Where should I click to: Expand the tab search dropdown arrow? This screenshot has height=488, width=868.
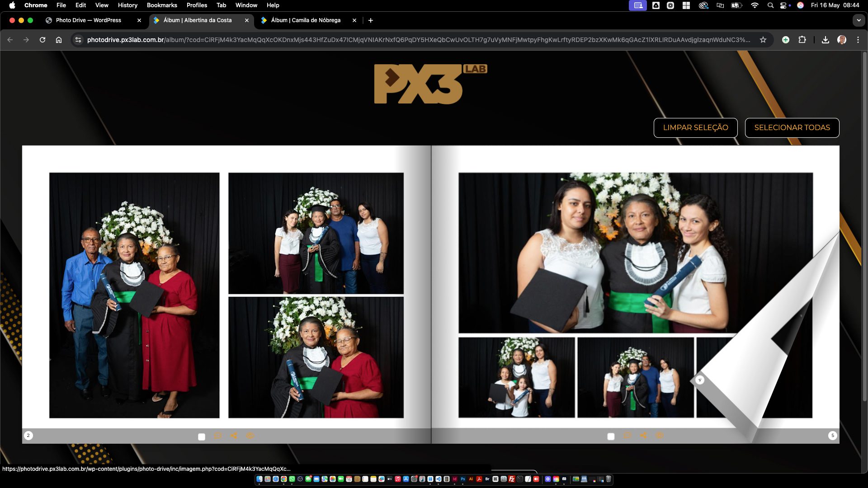coord(859,20)
